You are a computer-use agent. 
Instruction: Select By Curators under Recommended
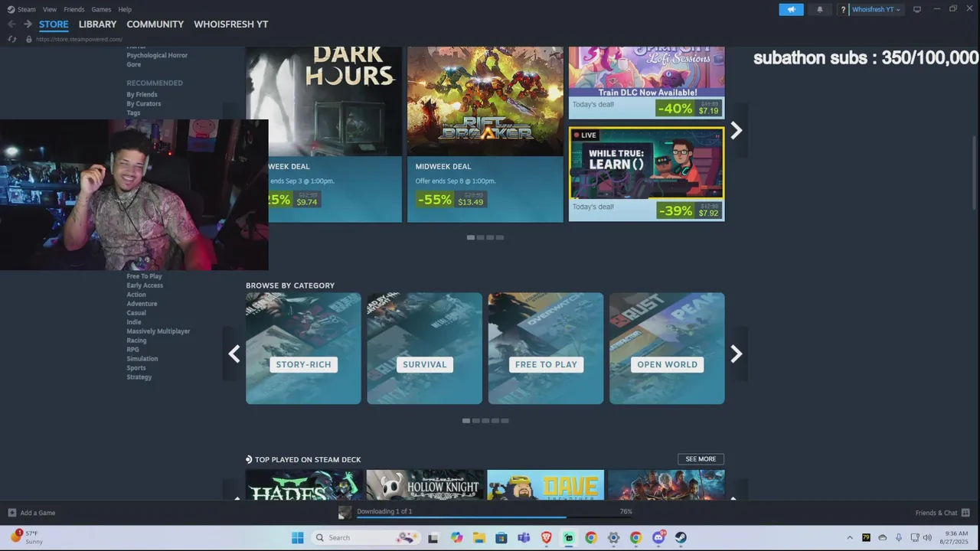coord(144,103)
